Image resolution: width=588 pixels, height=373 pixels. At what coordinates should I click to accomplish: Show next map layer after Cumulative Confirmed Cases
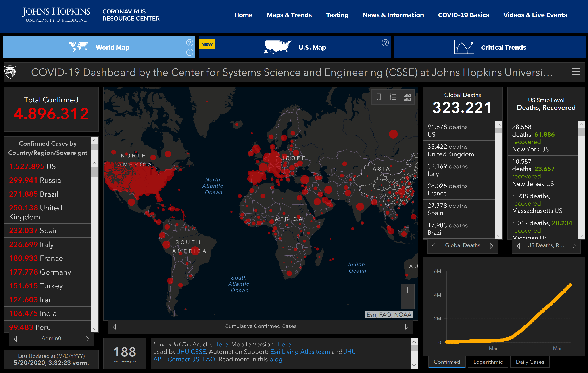pyautogui.click(x=407, y=327)
